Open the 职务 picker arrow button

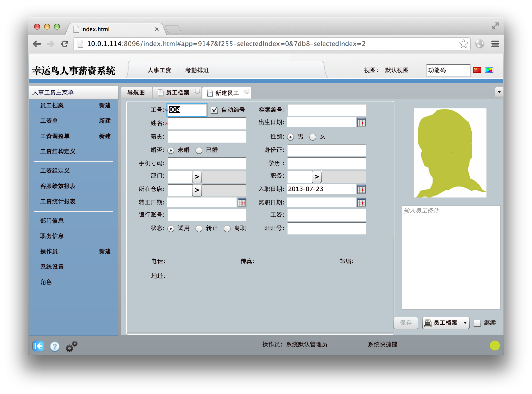[x=317, y=177]
